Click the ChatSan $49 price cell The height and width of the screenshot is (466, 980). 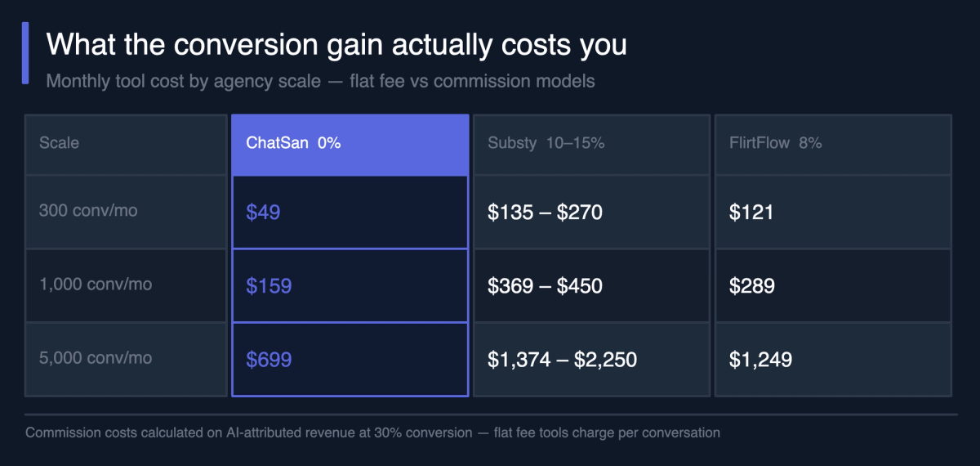coord(350,213)
